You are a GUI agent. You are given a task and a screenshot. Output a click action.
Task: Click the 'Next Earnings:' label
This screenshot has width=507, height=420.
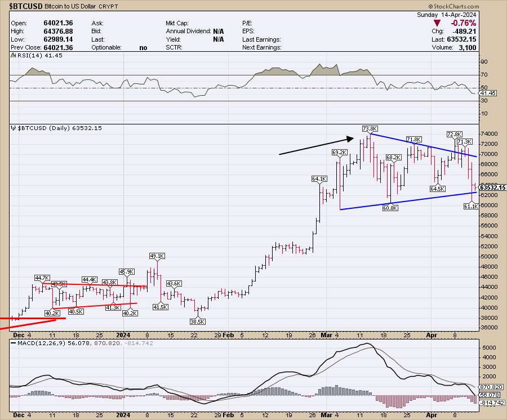(261, 47)
